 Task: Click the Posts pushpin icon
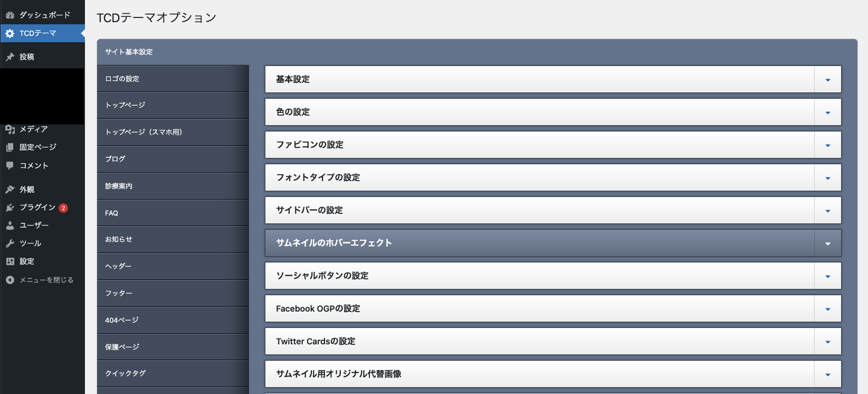[x=10, y=57]
